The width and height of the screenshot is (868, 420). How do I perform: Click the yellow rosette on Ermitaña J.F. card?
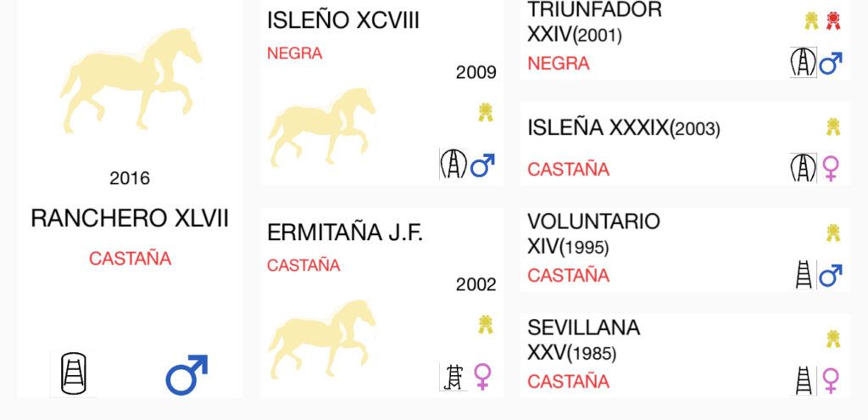(486, 325)
